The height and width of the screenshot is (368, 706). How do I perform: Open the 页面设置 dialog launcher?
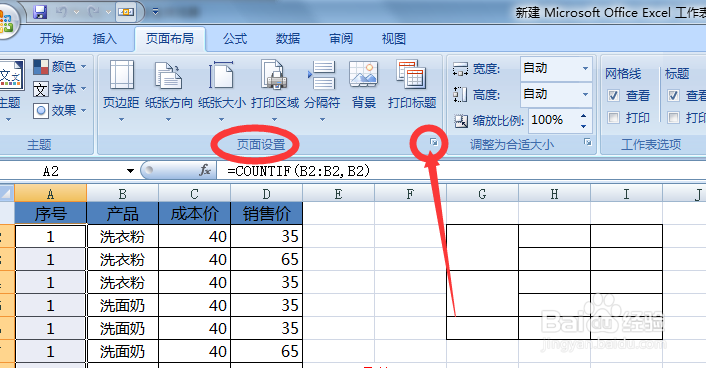[433, 142]
